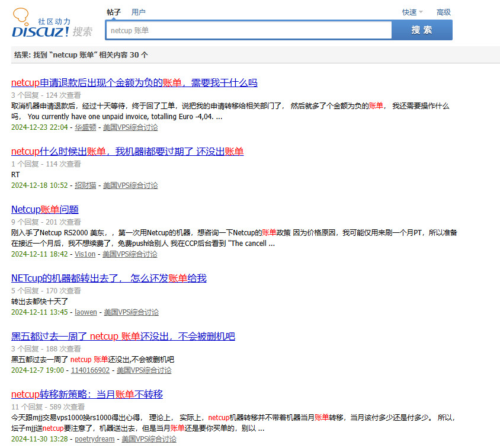This screenshot has height=448, width=500.
Task: Click the text 9 个回复 - 201 次查看
Action: 46,222
